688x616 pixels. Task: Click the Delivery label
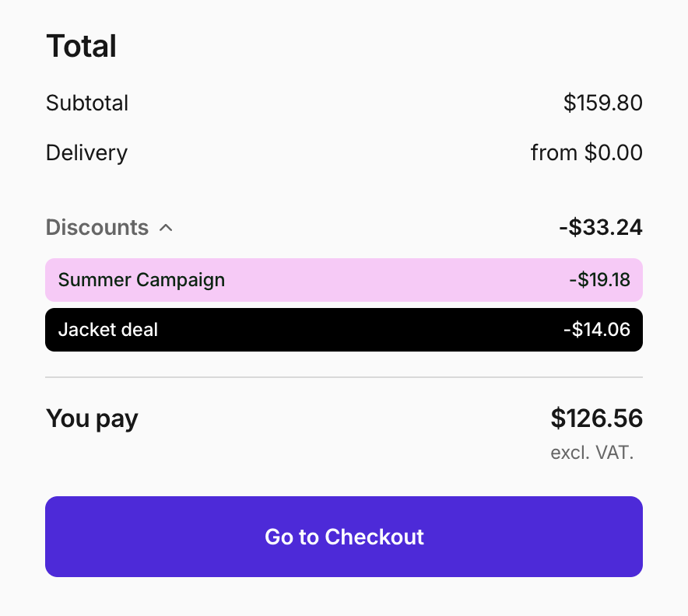point(86,152)
